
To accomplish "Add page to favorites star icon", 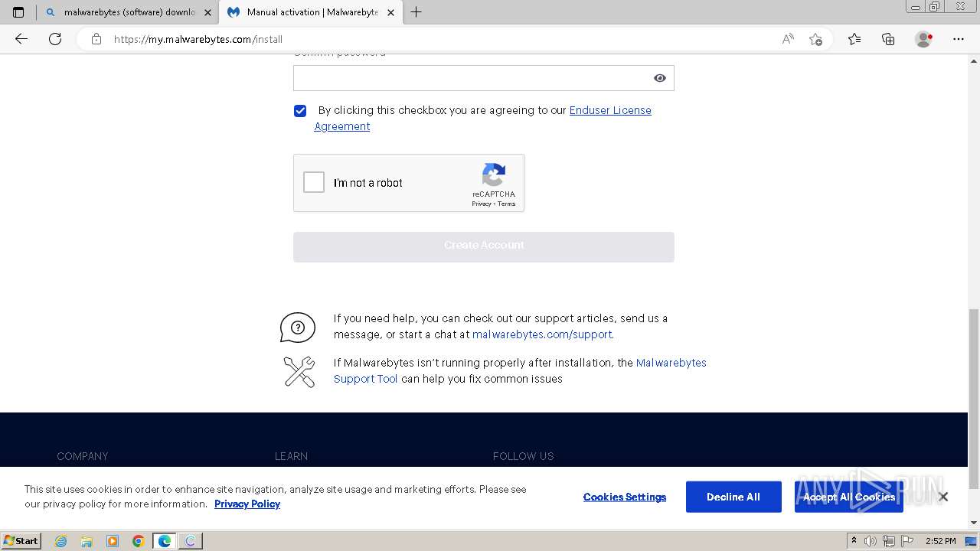I will tap(815, 39).
